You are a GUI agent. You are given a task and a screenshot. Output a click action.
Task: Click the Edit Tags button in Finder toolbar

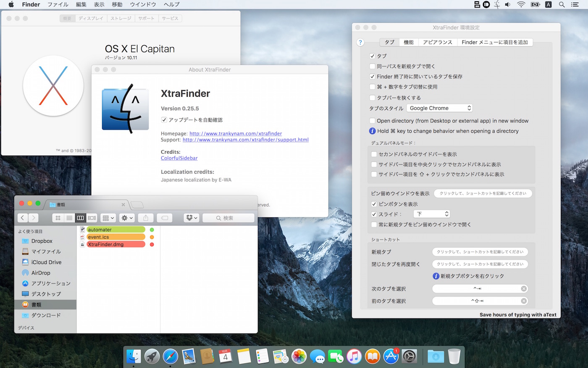(165, 218)
